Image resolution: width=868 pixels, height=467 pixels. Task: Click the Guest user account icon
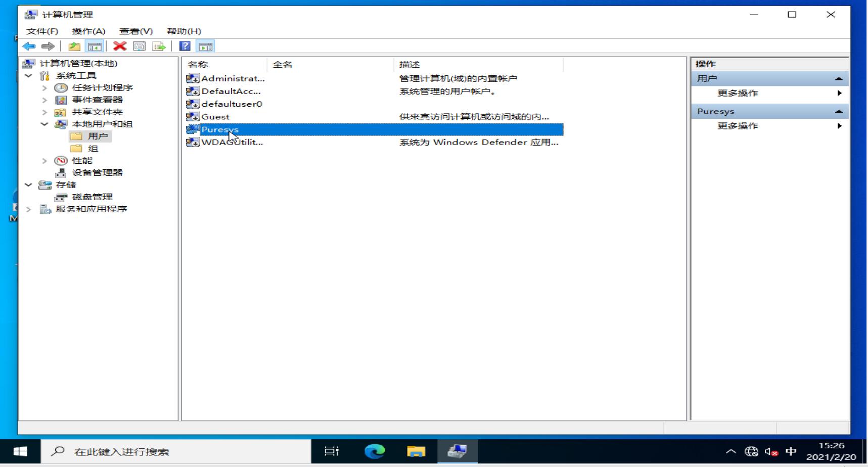(193, 117)
